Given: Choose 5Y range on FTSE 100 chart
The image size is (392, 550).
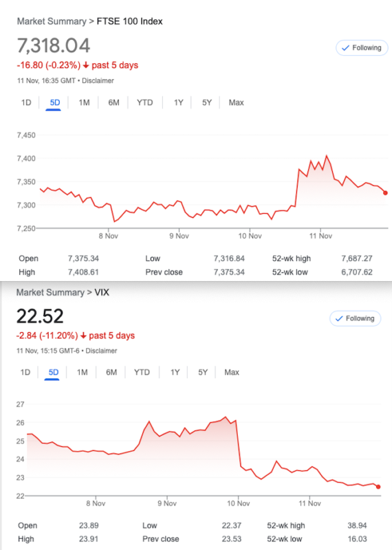Looking at the screenshot, I should (207, 102).
